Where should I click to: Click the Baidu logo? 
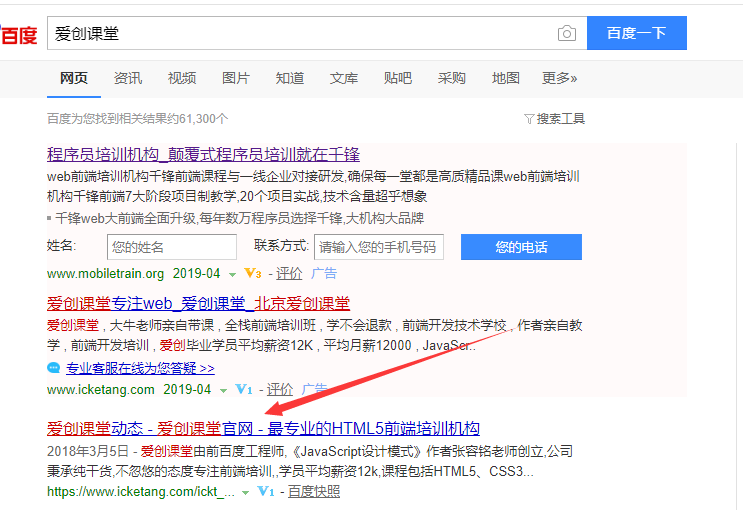(18, 34)
